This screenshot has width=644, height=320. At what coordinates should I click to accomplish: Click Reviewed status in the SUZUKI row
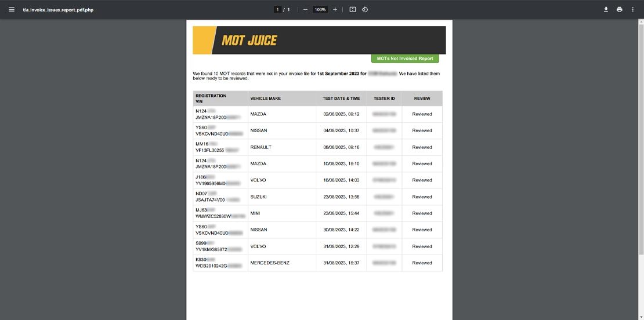[422, 197]
